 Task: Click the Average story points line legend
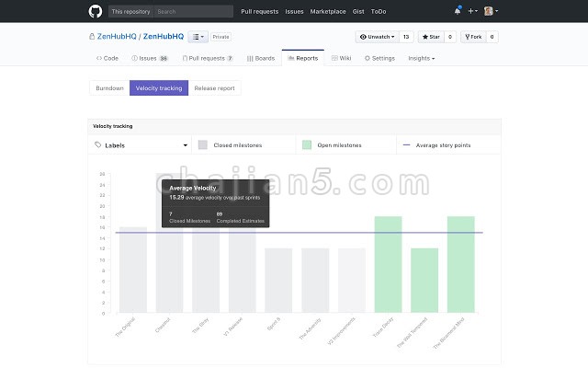pyautogui.click(x=406, y=145)
